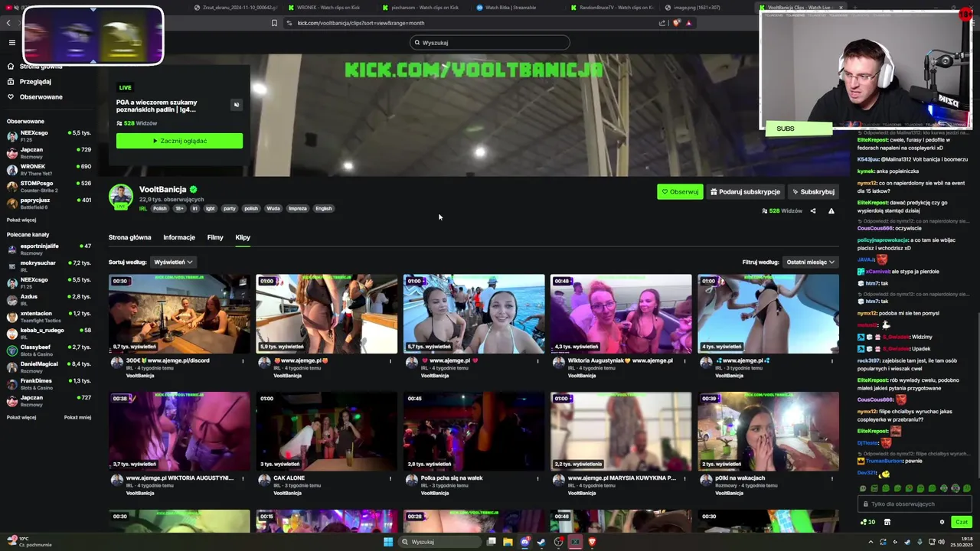Click the channel points icon showing 10
Viewport: 980px width, 551px height.
coord(868,522)
